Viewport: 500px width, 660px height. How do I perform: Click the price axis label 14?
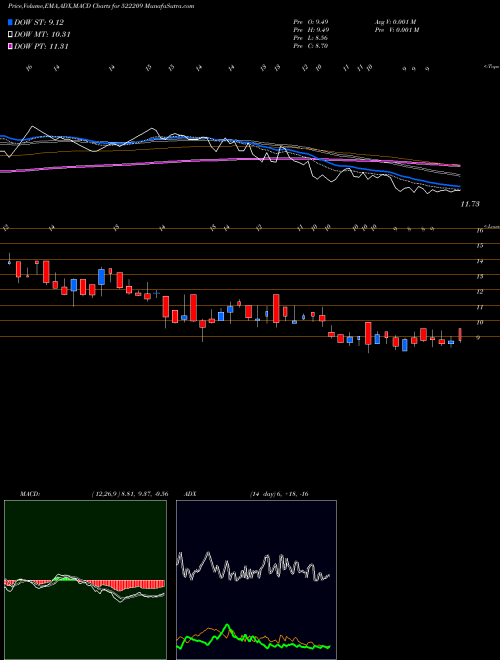click(x=479, y=261)
